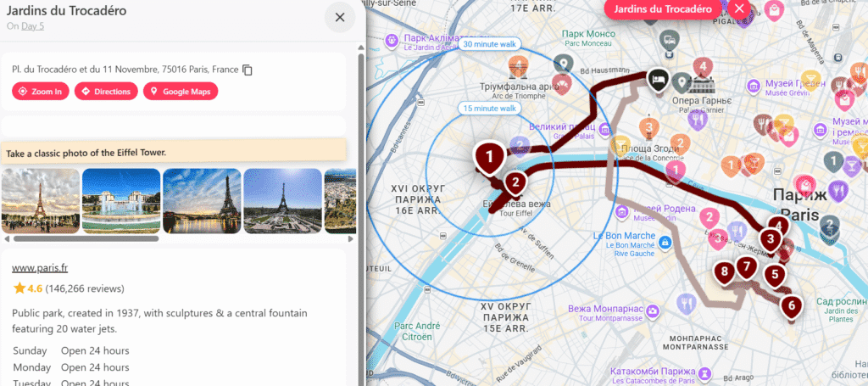The image size is (868, 386).
Task: Click the photo strip horizontal scrollbar thumb
Action: (x=86, y=239)
